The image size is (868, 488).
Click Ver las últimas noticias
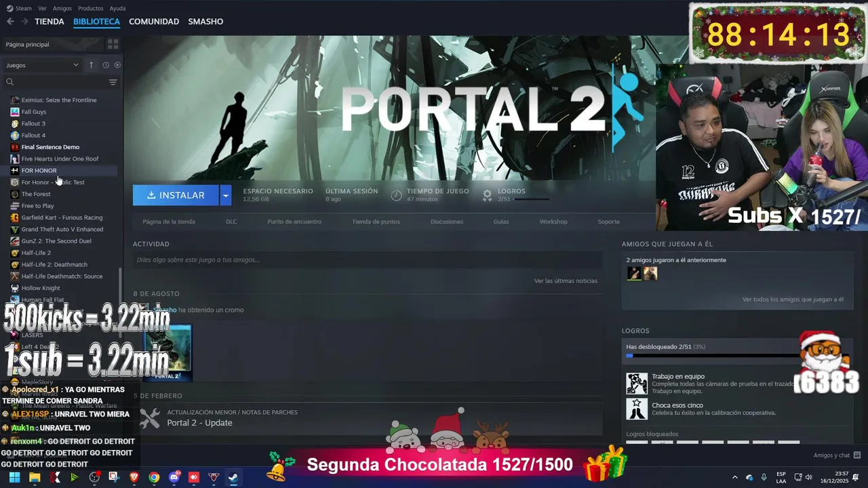point(566,281)
